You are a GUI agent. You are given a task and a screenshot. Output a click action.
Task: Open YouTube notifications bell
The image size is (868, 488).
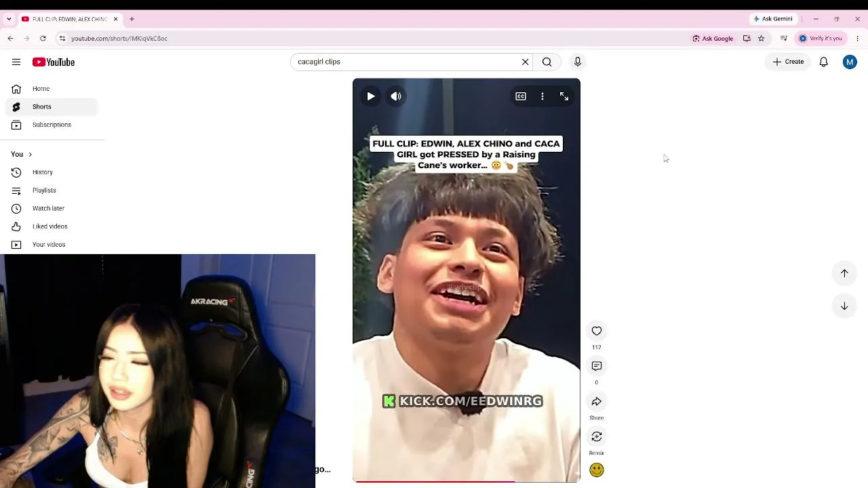click(x=824, y=62)
